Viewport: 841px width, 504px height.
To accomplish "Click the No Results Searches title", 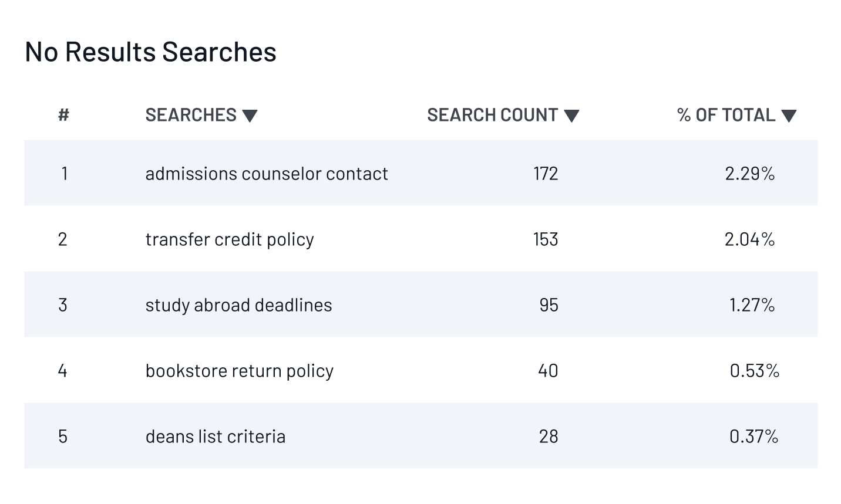I will pyautogui.click(x=150, y=52).
